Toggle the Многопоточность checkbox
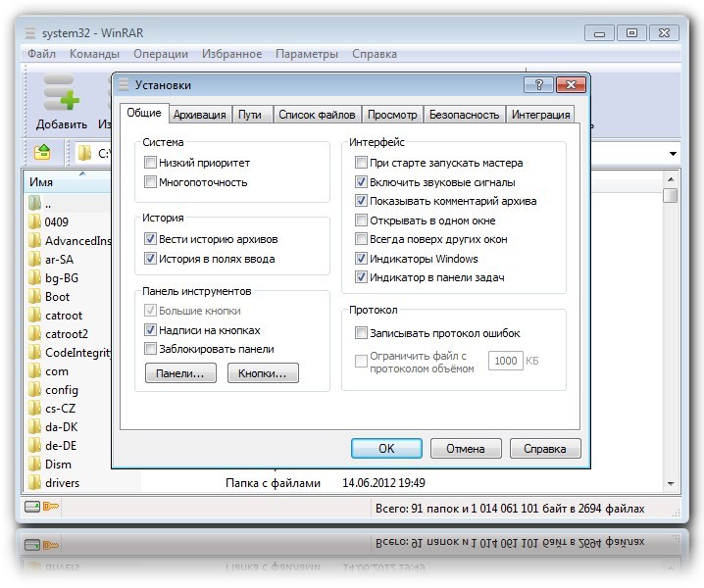 (150, 181)
